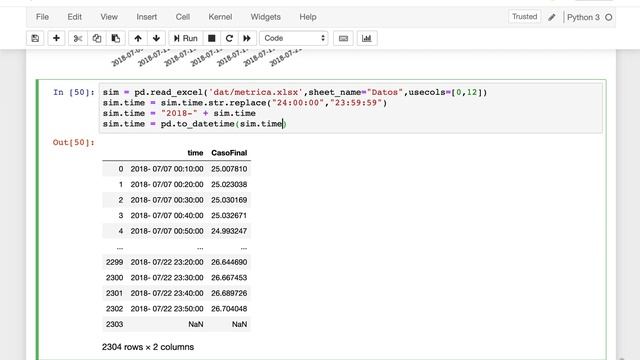Click the 2018- 07/07 00:30:00 time cell
This screenshot has width=640, height=360.
[167, 200]
